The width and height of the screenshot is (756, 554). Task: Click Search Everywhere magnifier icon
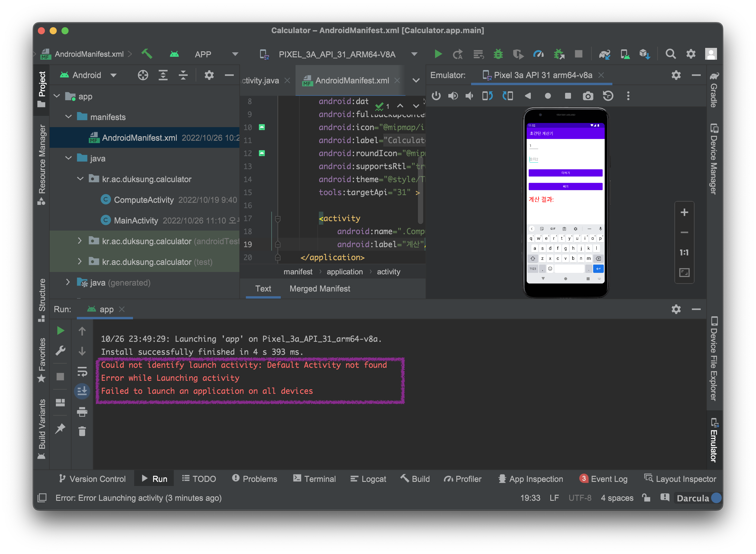(x=671, y=54)
